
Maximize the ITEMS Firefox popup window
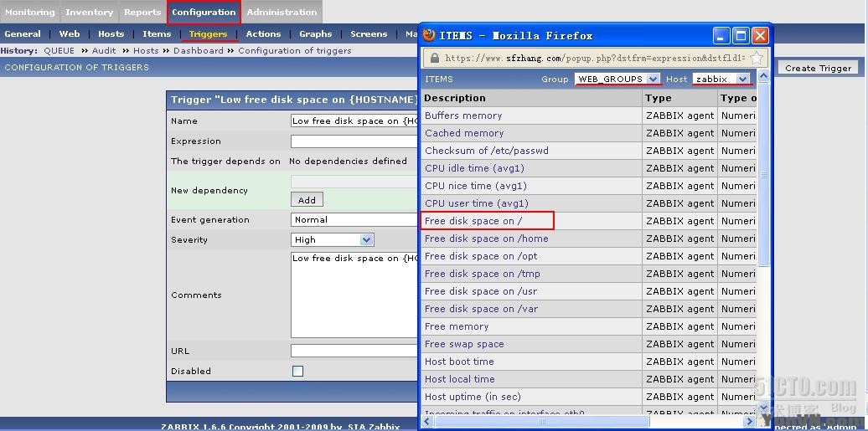pos(741,36)
